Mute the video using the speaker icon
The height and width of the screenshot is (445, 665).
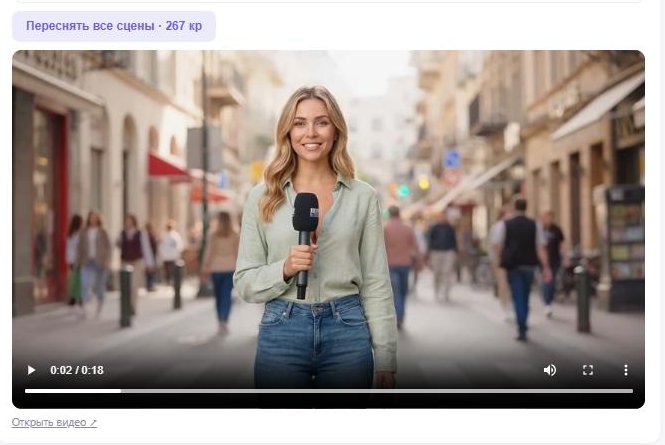[x=550, y=370]
